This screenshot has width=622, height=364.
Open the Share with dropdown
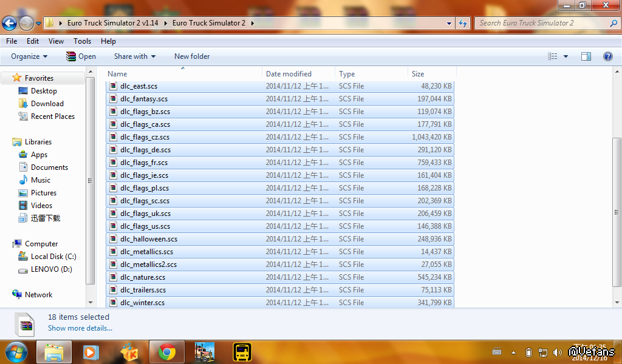pos(134,56)
